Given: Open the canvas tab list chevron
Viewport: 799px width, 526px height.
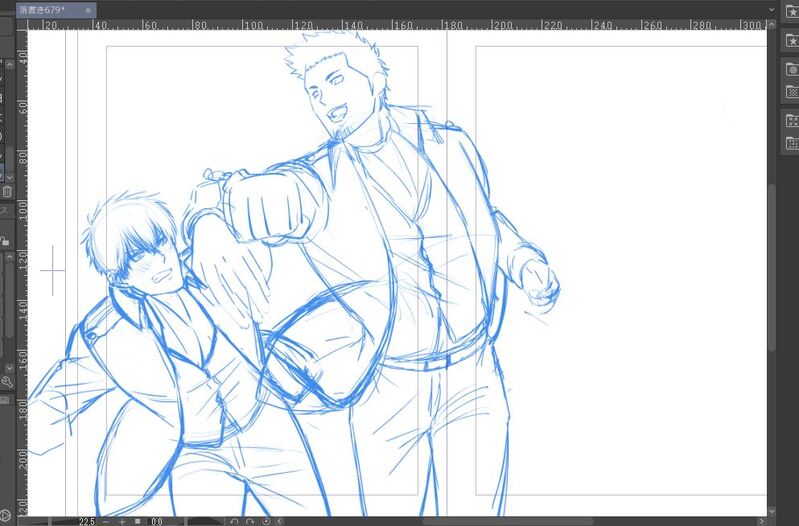Looking at the screenshot, I should click(x=771, y=10).
